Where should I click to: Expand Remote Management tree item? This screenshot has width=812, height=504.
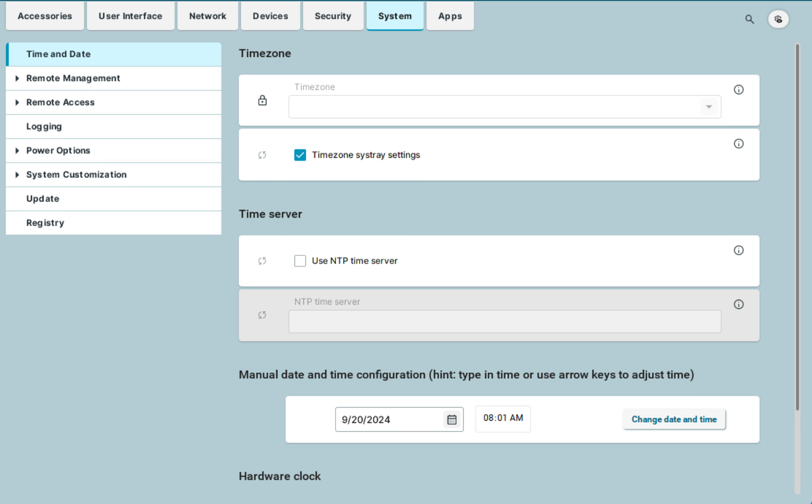point(17,78)
